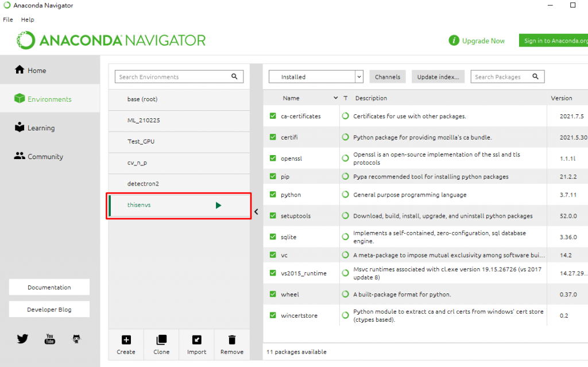The width and height of the screenshot is (588, 367).
Task: Click the wheel package status circle icon
Action: [x=345, y=294]
